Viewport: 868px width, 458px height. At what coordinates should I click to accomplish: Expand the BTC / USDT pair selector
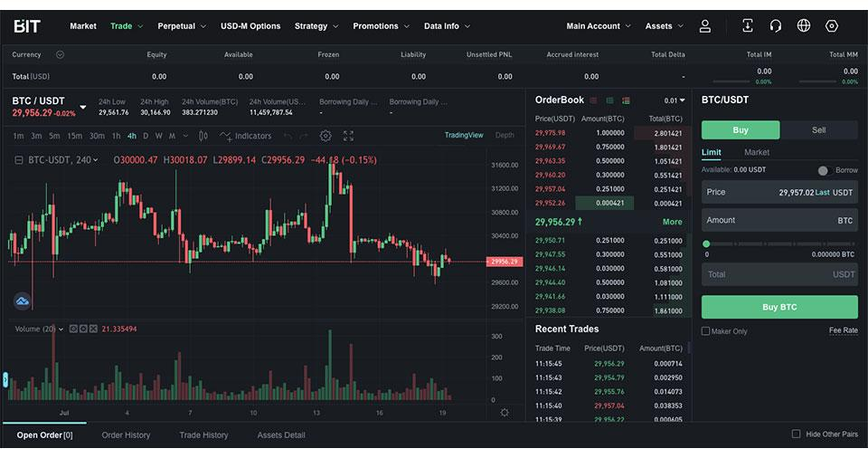click(83, 107)
